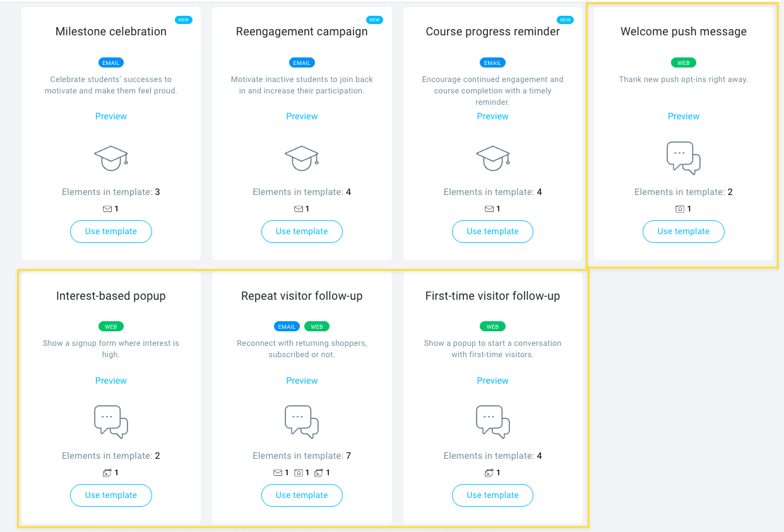Click the chat bubble icon on Interest-based popup
This screenshot has width=784, height=532.
tap(111, 422)
